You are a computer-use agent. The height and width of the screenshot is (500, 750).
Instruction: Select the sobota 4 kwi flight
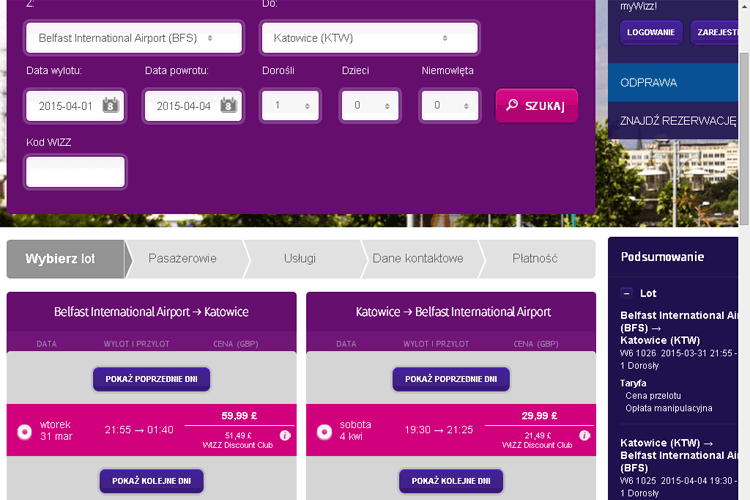[x=324, y=432]
